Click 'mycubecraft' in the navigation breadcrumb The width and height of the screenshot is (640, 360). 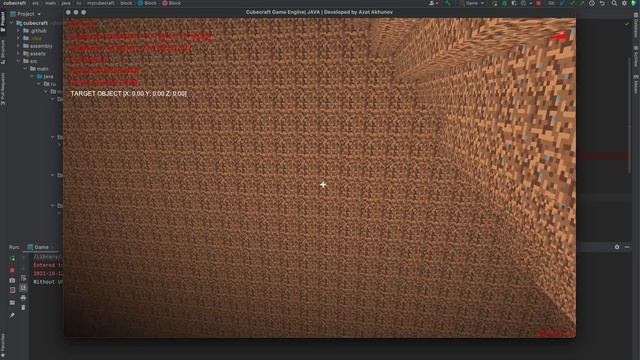101,3
